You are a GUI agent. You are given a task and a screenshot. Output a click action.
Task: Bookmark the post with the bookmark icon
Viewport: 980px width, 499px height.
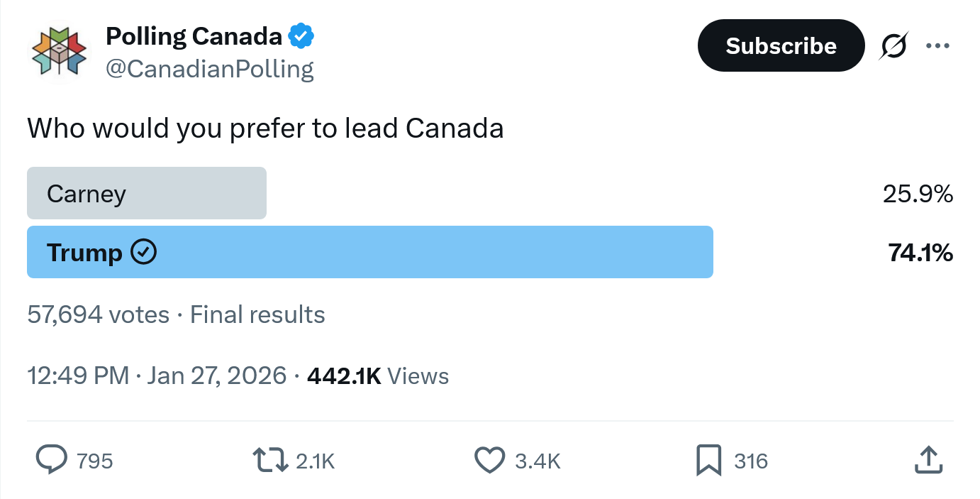tap(709, 460)
